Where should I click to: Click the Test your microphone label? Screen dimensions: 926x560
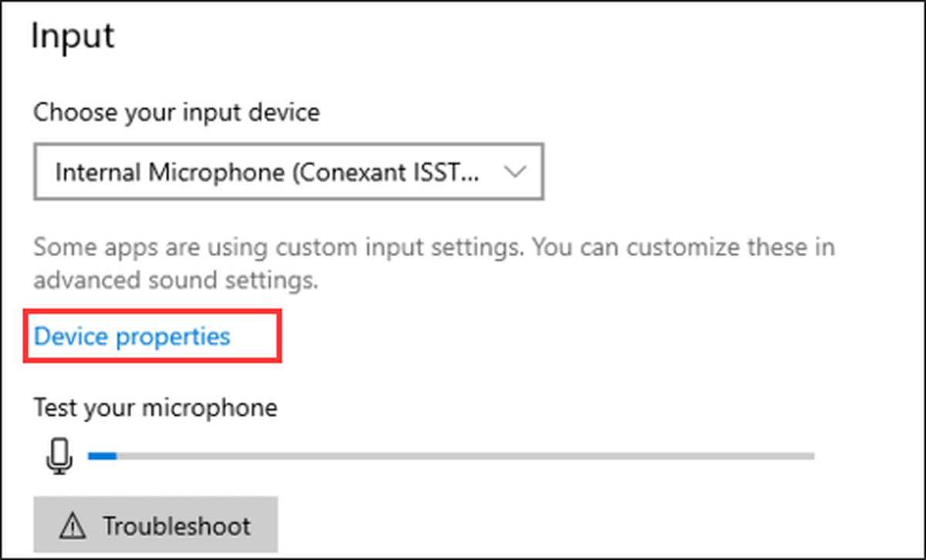[x=155, y=407]
